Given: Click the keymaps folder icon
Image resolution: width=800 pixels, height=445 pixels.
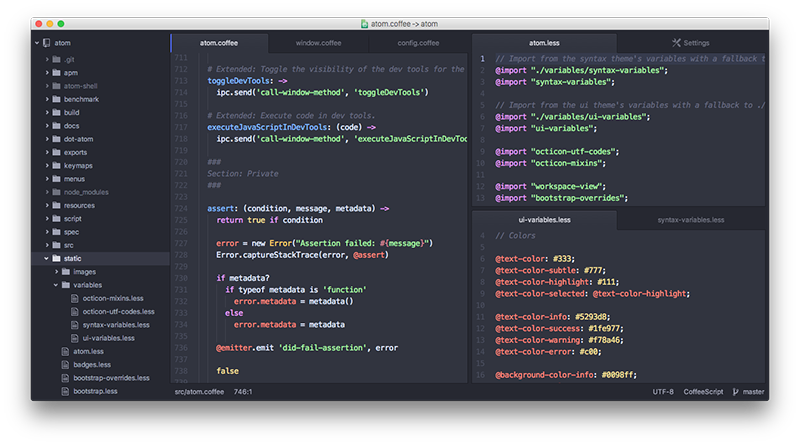Looking at the screenshot, I should pyautogui.click(x=57, y=166).
